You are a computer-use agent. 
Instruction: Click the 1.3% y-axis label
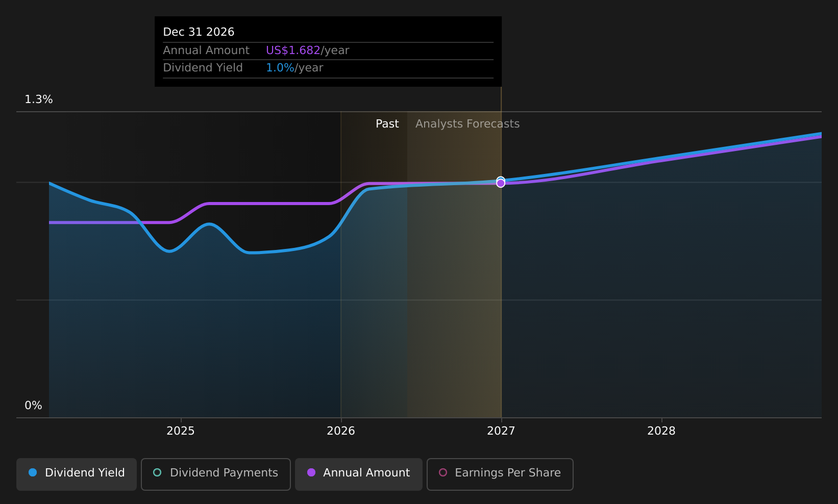(x=39, y=99)
